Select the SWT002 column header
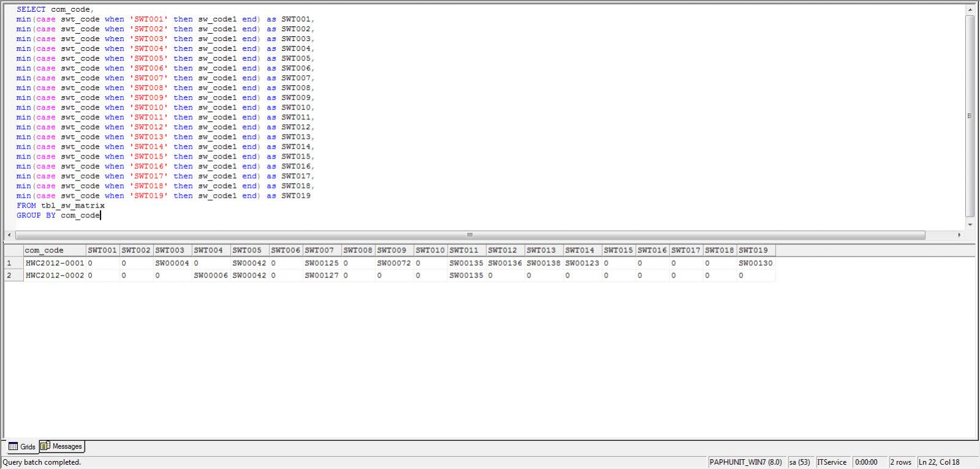Image resolution: width=980 pixels, height=469 pixels. tap(136, 250)
